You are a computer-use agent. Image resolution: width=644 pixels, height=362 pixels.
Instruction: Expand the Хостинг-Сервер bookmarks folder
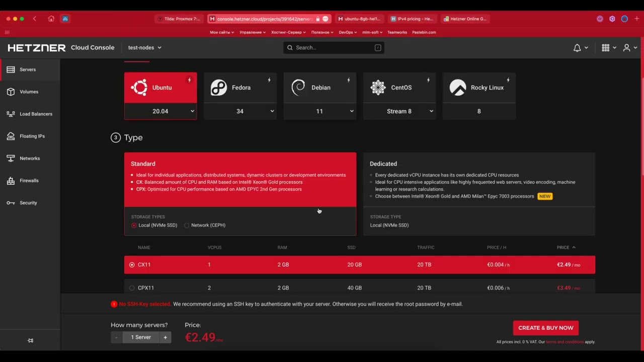pos(288,32)
